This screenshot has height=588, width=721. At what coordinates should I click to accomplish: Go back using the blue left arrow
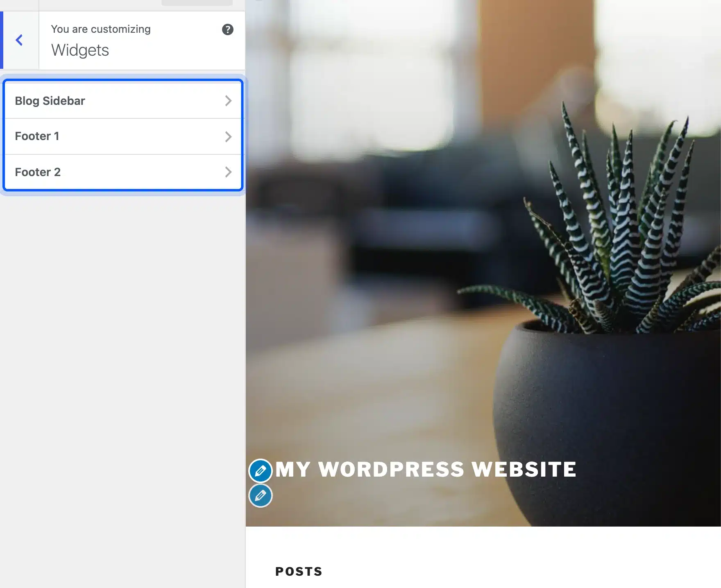tap(19, 40)
